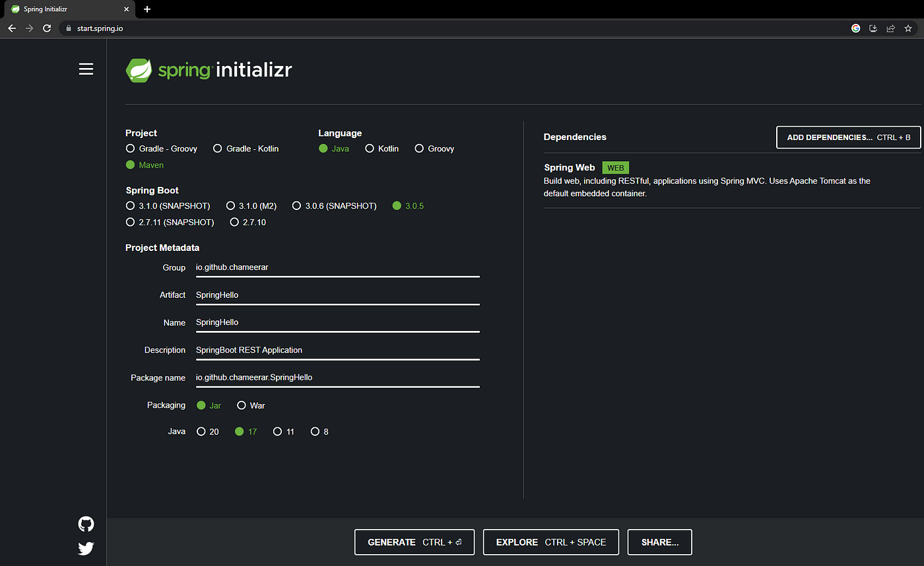Click the Group input field
The width and height of the screenshot is (924, 566).
click(337, 267)
